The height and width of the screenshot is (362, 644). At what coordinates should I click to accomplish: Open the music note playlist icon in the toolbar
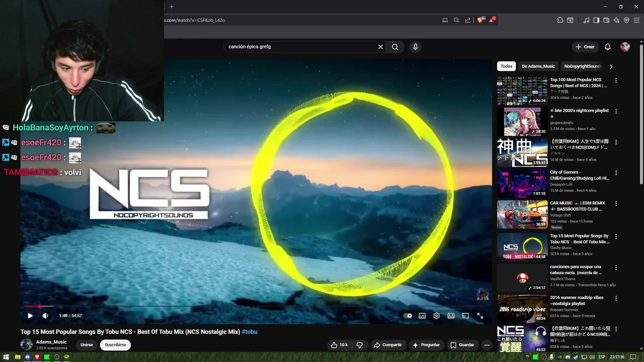[x=586, y=20]
